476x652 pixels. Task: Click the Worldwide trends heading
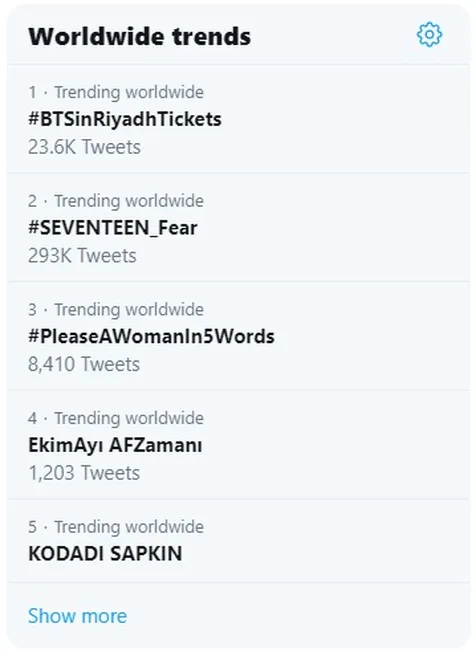point(140,36)
